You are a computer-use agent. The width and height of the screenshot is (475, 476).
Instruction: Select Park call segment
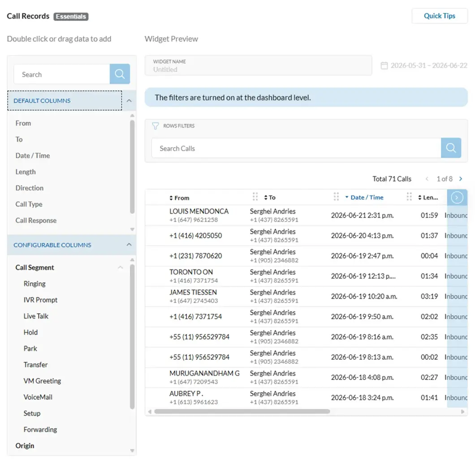(30, 349)
